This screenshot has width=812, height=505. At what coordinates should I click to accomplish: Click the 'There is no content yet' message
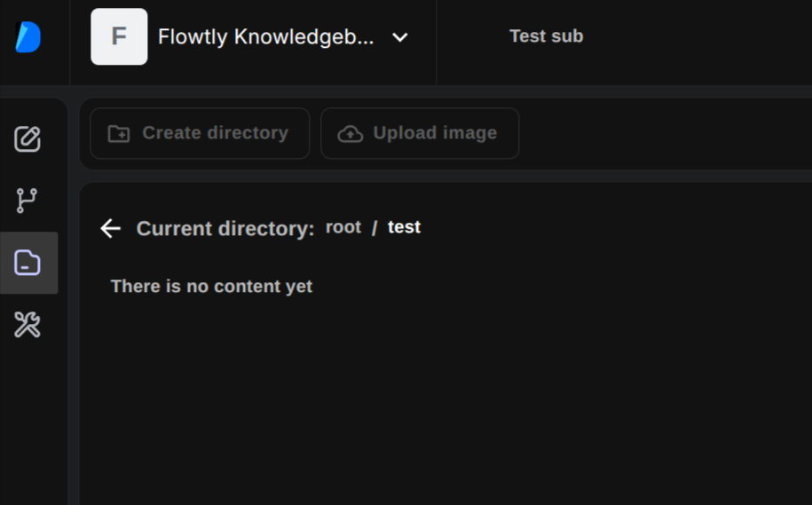click(211, 286)
